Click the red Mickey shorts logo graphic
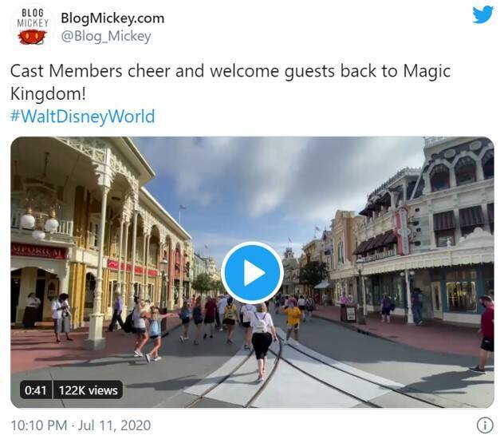The height and width of the screenshot is (443, 504). tap(32, 37)
